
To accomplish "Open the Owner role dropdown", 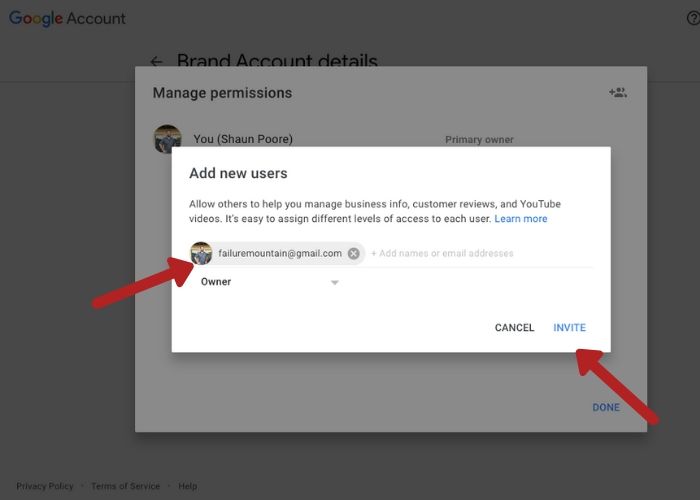I will click(x=270, y=282).
